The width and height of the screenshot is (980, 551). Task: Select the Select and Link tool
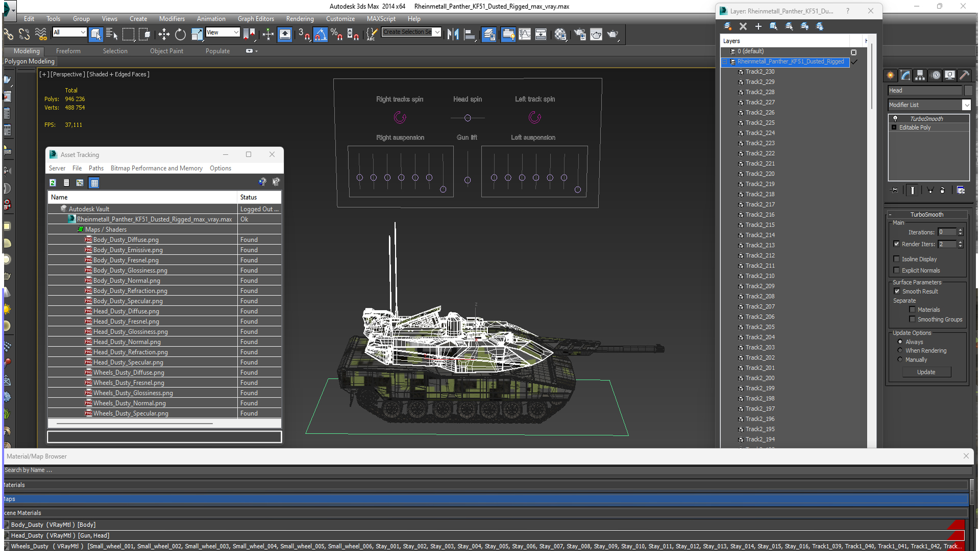(x=8, y=34)
